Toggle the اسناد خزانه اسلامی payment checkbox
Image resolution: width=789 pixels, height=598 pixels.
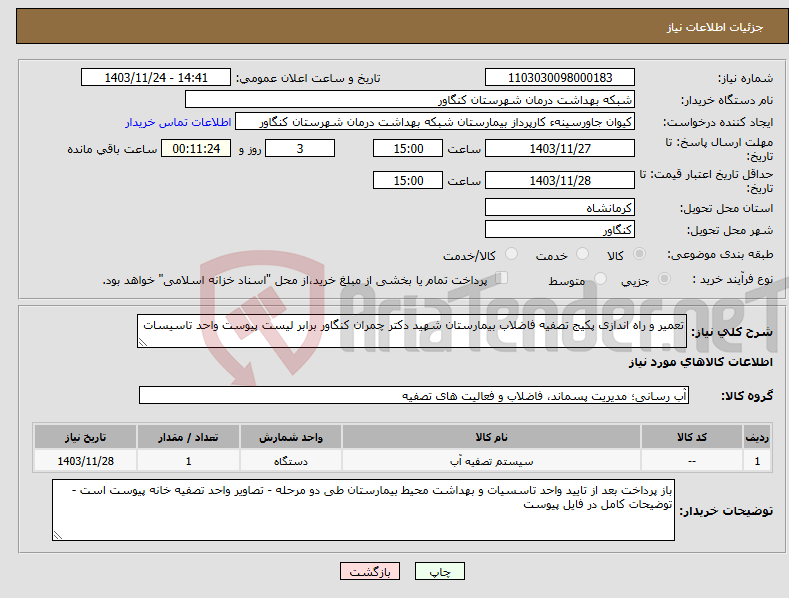(501, 278)
